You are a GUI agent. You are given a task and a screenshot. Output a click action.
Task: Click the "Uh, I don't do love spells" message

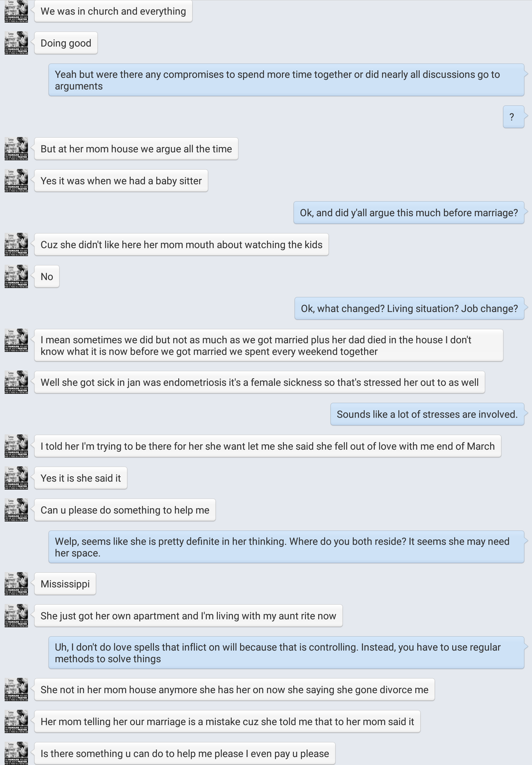(x=286, y=653)
